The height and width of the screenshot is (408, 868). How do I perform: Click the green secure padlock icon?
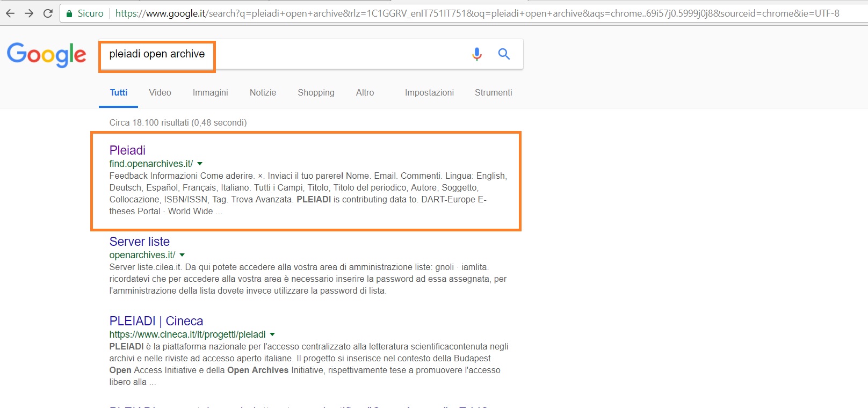pos(69,13)
